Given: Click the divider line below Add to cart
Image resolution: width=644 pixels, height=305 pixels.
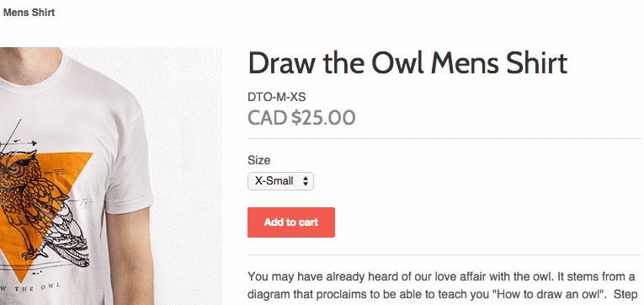Looking at the screenshot, I should click(x=444, y=254).
